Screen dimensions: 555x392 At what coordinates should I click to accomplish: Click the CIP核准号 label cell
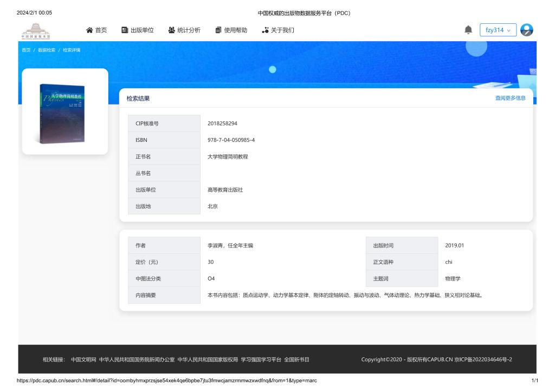164,123
